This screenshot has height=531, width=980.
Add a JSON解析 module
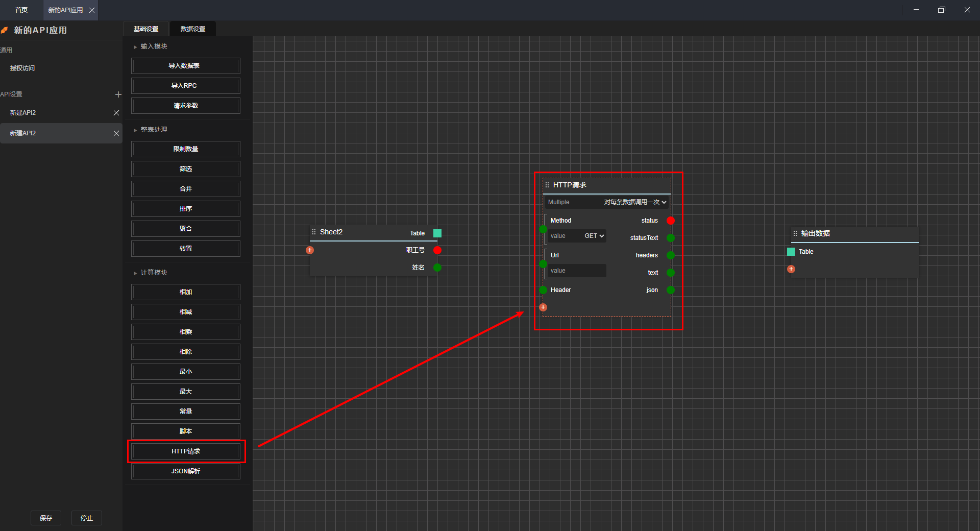pos(186,471)
